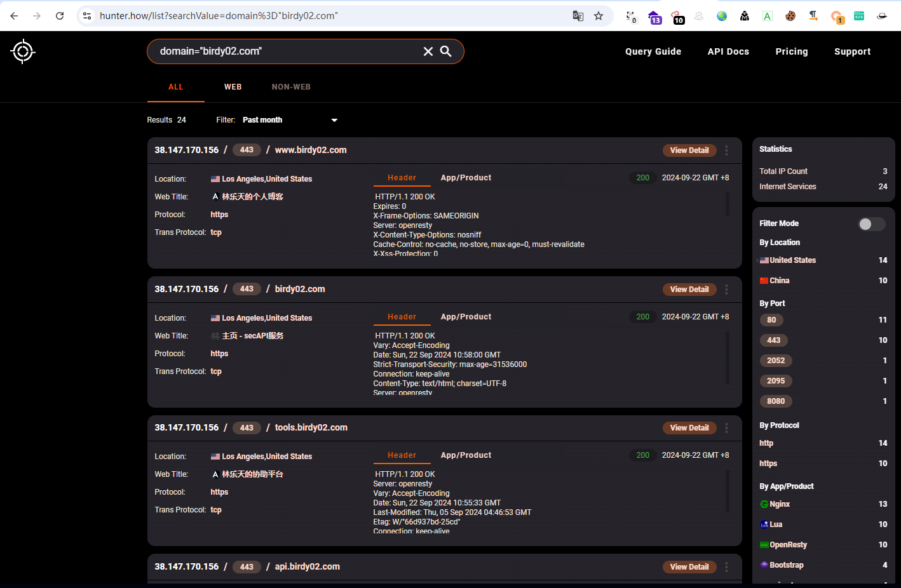Click the translate page icon
Image resolution: width=901 pixels, height=588 pixels.
[x=578, y=16]
